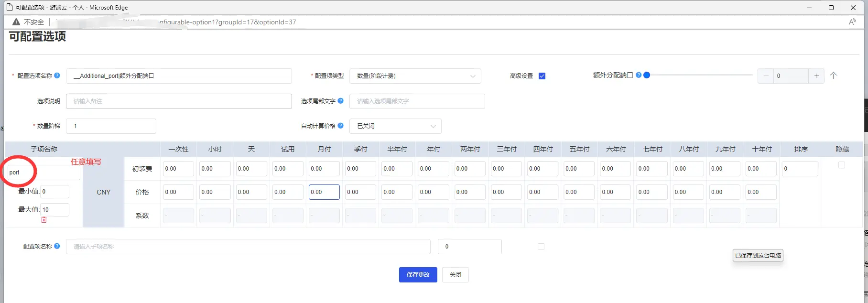
Task: Check the box in the bottom 配置项名称 row
Action: (x=541, y=247)
